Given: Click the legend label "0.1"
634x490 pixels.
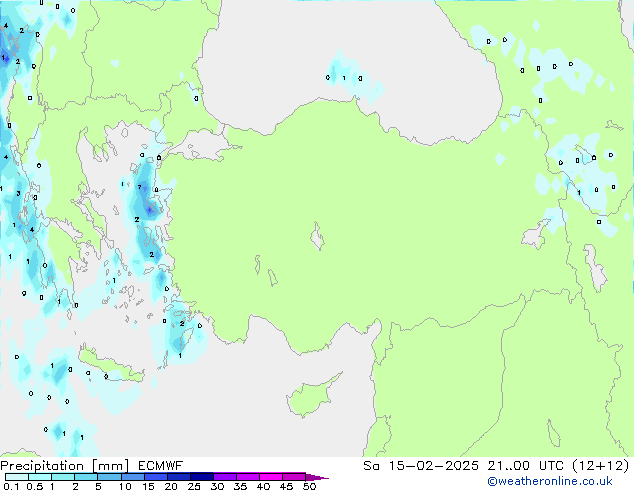Looking at the screenshot, I should [x=11, y=486].
